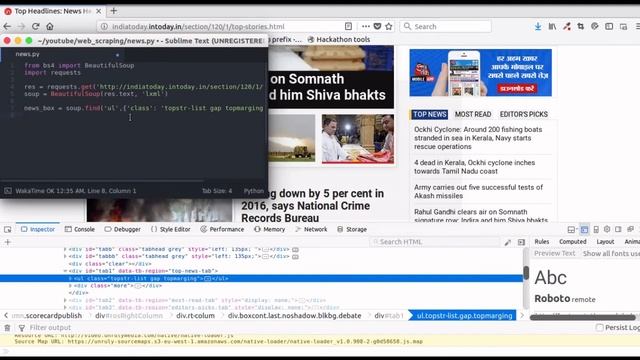This screenshot has height=360, width=640.
Task: Expand the div id tabbb node
Action: tap(65, 256)
